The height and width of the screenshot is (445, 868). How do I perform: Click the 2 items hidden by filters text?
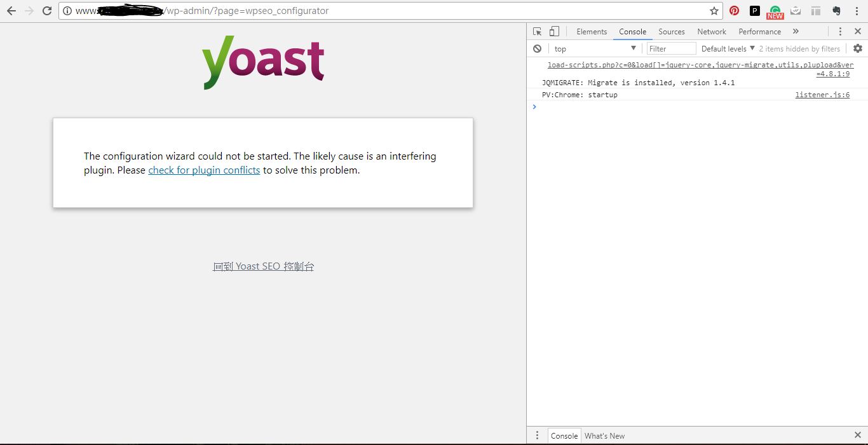[x=799, y=48]
